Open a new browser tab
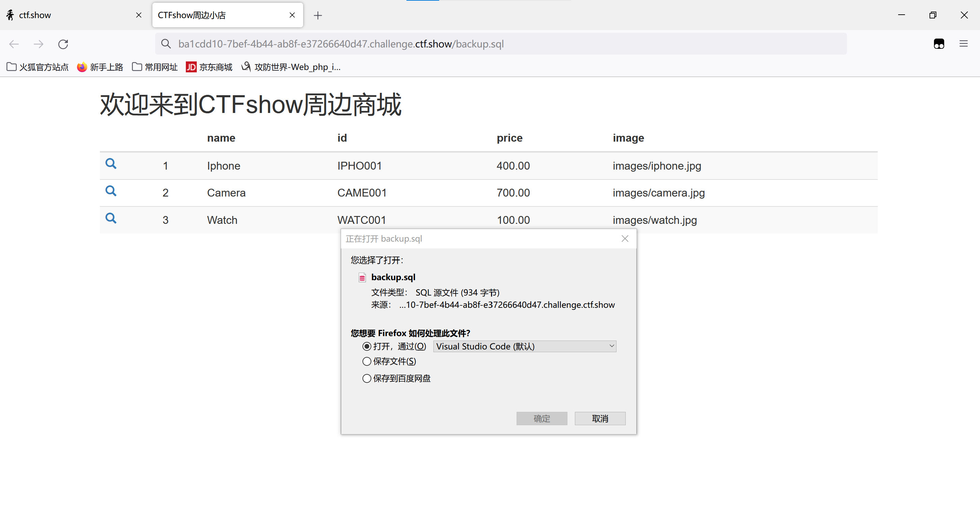The width and height of the screenshot is (980, 518). point(318,15)
